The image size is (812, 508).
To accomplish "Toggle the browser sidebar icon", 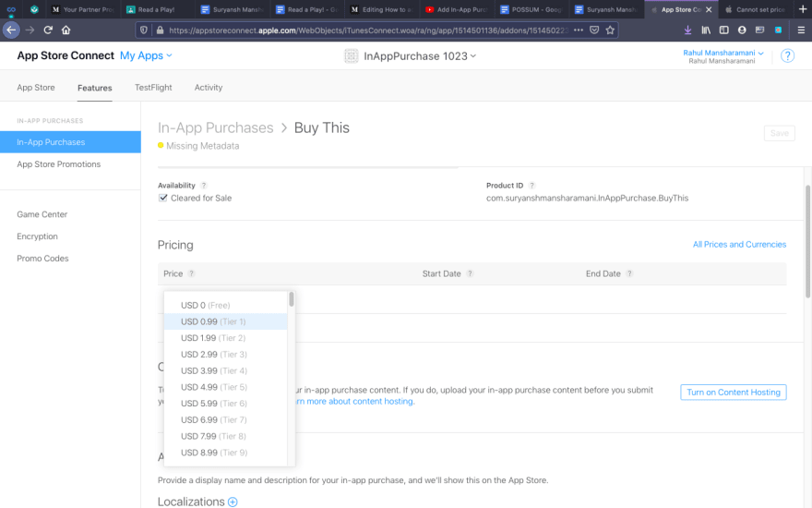I will point(724,30).
